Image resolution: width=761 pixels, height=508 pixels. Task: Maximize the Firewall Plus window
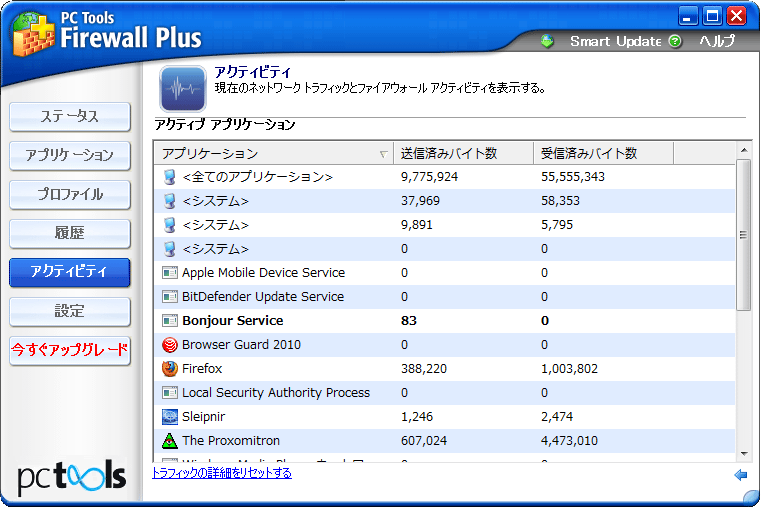coord(712,16)
